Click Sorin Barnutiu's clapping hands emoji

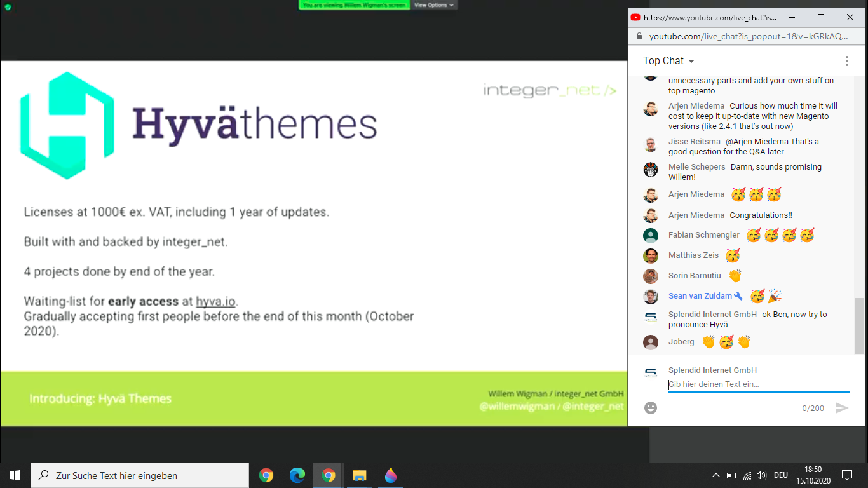tap(735, 276)
